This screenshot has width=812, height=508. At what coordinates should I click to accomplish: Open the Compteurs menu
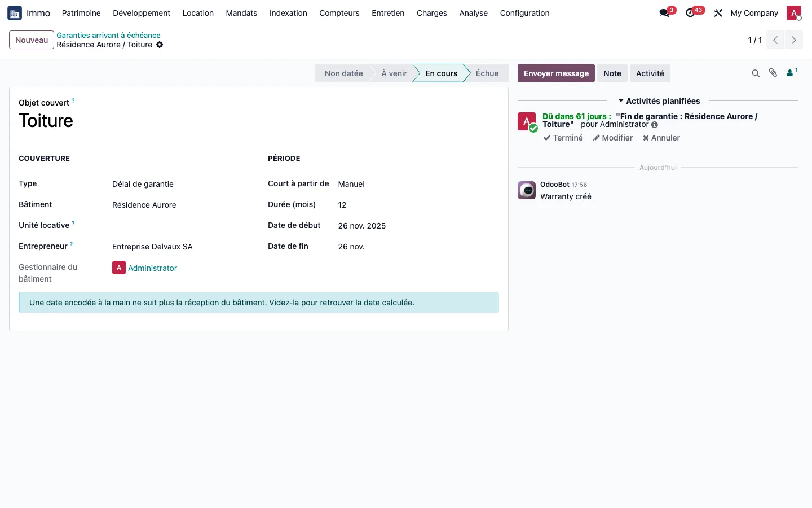339,13
